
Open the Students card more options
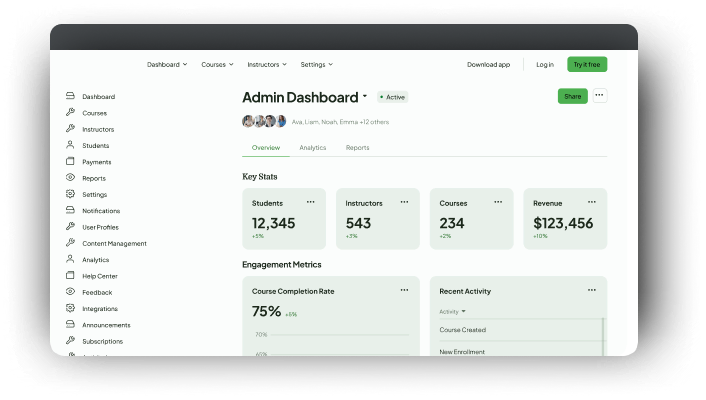point(311,202)
